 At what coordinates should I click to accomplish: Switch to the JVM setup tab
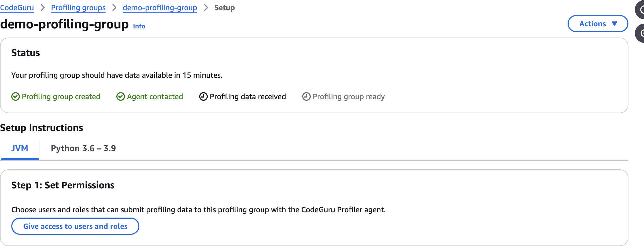(x=20, y=148)
